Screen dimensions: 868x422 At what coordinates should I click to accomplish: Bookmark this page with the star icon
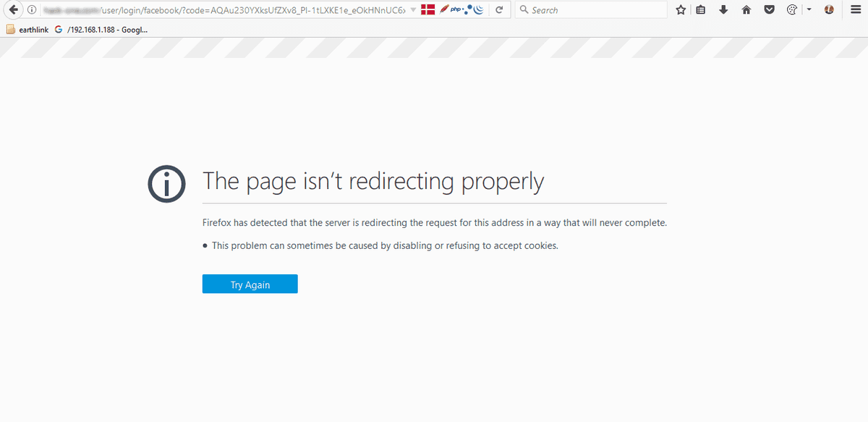[681, 10]
